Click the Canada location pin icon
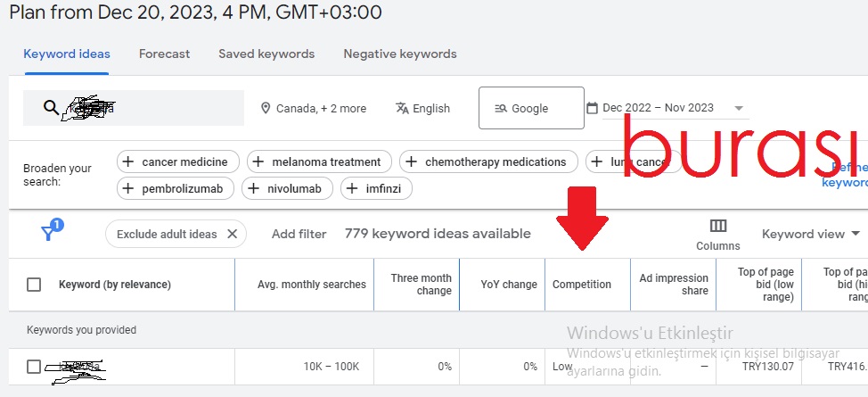 [266, 108]
